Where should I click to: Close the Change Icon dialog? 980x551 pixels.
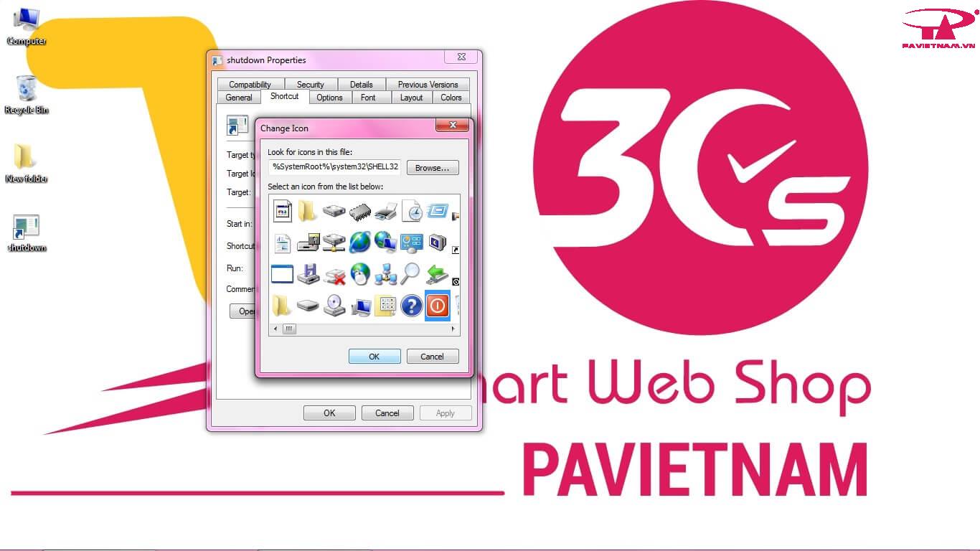(x=453, y=126)
